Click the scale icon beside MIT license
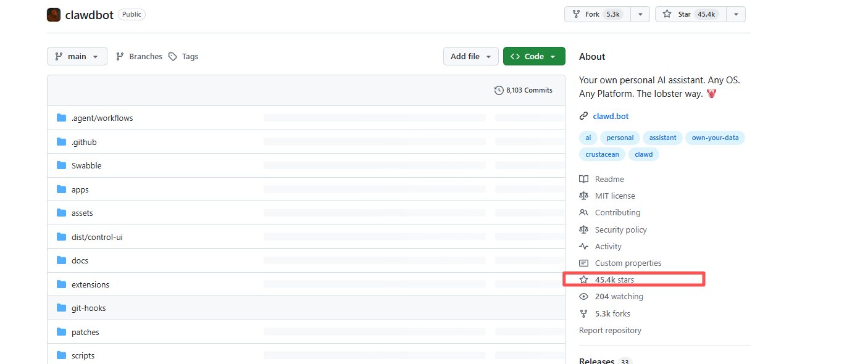Image resolution: width=868 pixels, height=364 pixels. (583, 196)
